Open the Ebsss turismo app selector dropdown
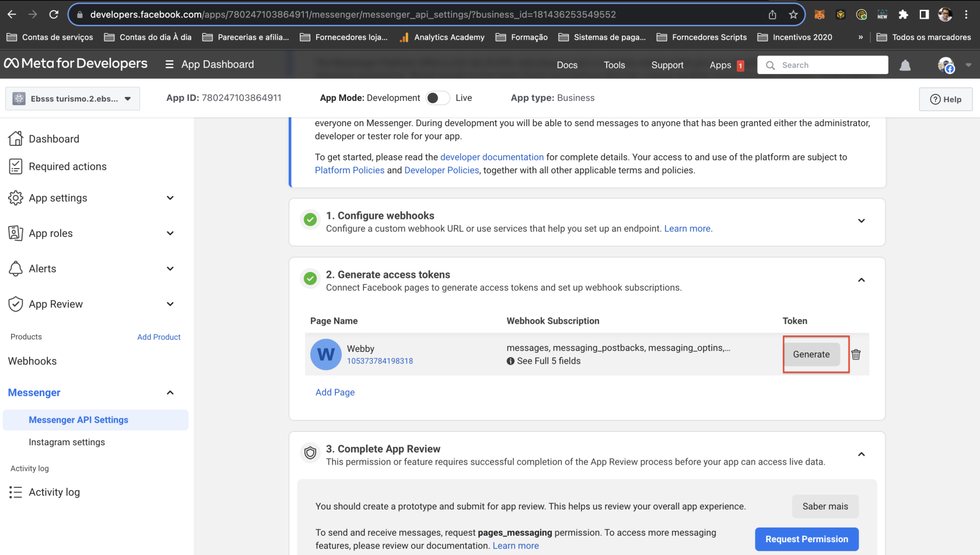The height and width of the screenshot is (555, 980). [x=72, y=99]
